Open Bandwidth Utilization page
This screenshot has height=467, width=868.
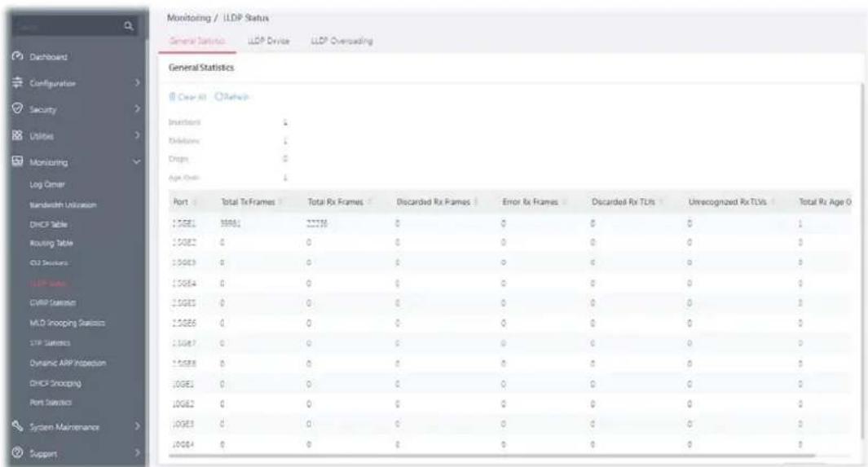pyautogui.click(x=63, y=205)
